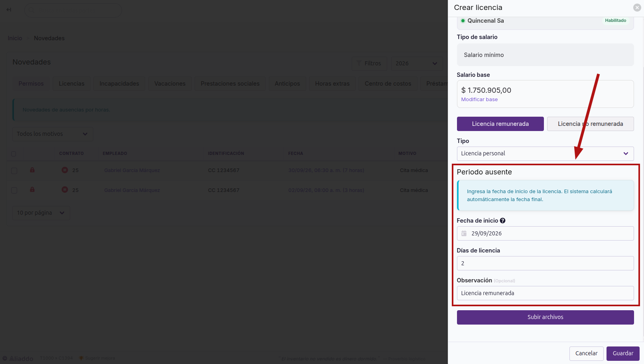Screen dimensions: 644x364
Task: Click the calendar icon in Fecha de inicio field
Action: click(464, 233)
